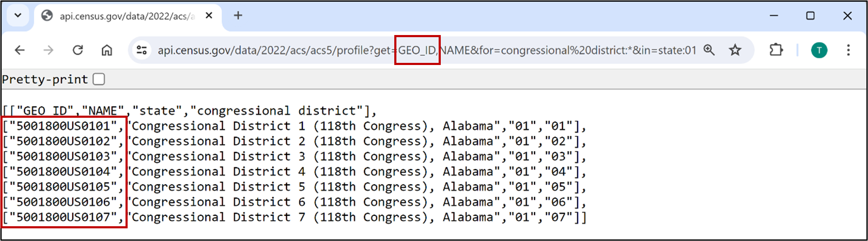Open site information icon in address bar
This screenshot has height=241, width=868.
[x=142, y=50]
